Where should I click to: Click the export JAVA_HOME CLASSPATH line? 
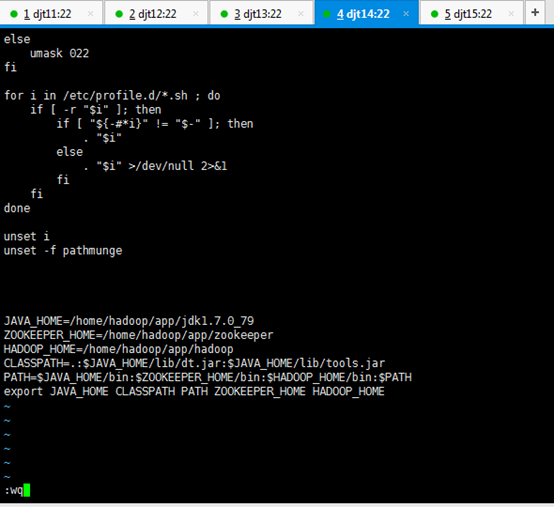[194, 391]
